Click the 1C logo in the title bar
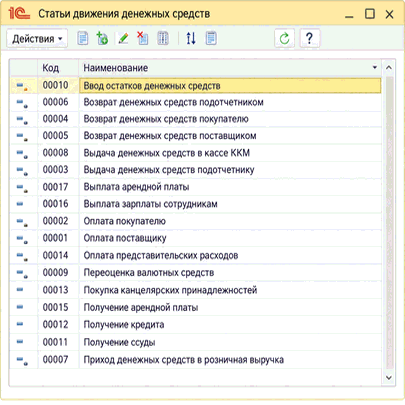The image size is (405, 405). point(19,14)
